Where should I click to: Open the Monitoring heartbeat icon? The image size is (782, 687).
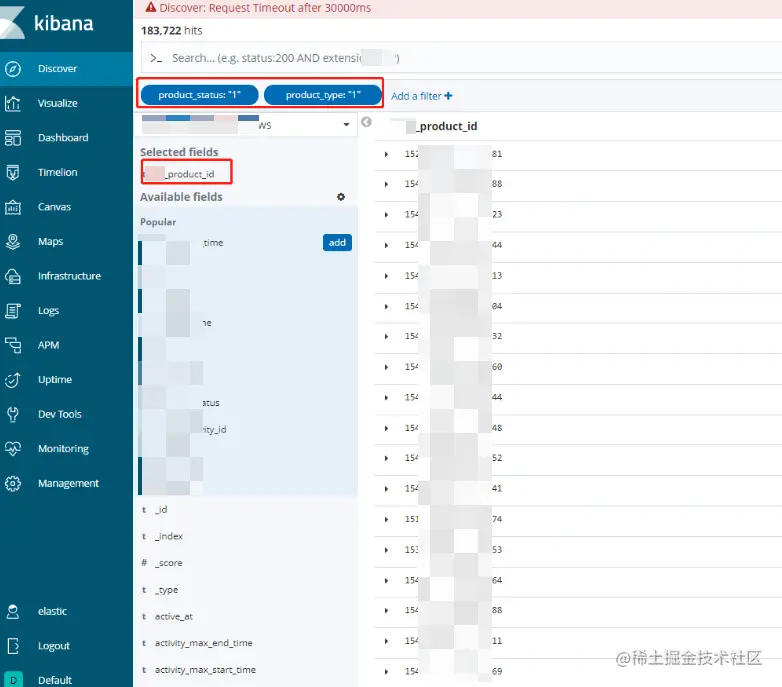(12, 449)
